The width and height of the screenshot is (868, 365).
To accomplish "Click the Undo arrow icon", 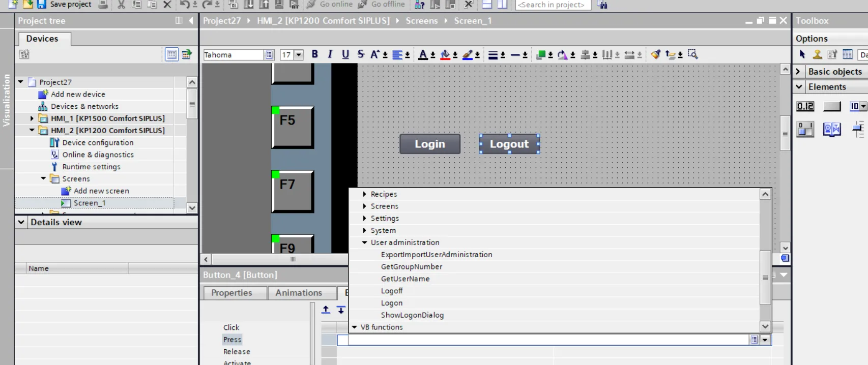I will (185, 5).
